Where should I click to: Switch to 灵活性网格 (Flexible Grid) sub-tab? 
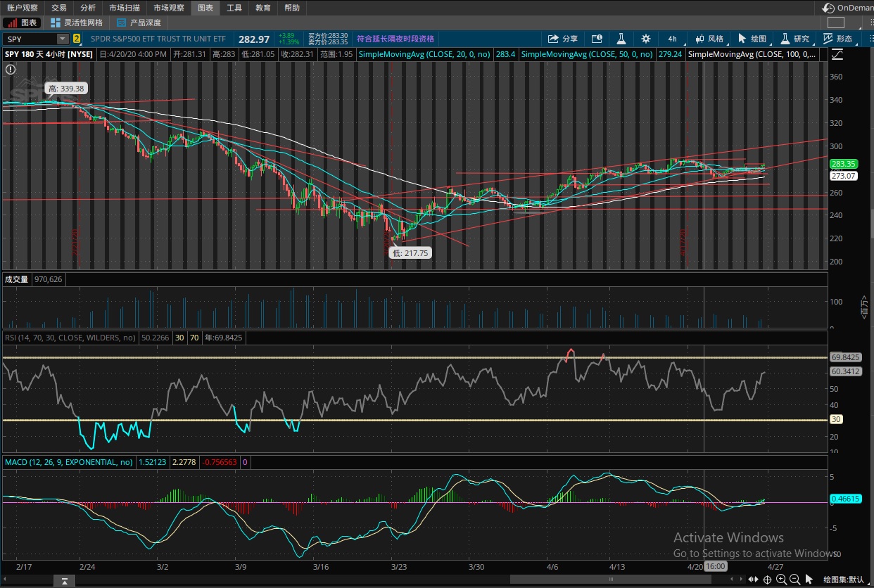click(x=77, y=23)
